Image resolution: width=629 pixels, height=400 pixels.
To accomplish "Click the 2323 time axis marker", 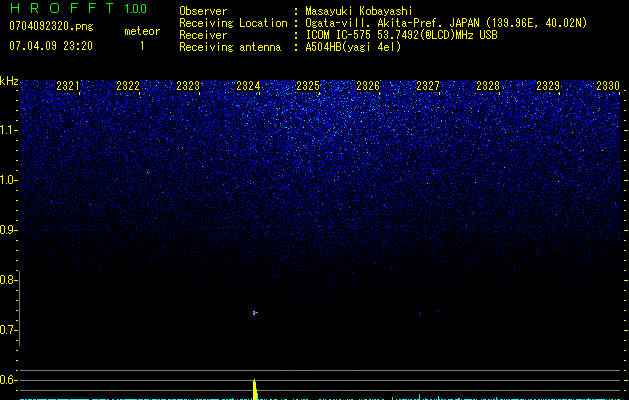I will 188,86.
